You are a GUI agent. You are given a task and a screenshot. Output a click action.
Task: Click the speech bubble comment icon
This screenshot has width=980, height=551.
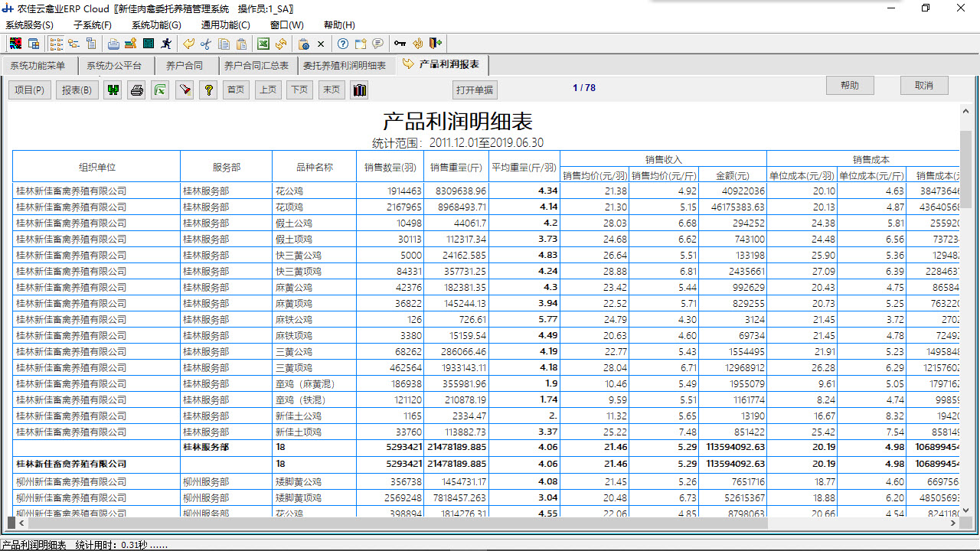(x=377, y=44)
